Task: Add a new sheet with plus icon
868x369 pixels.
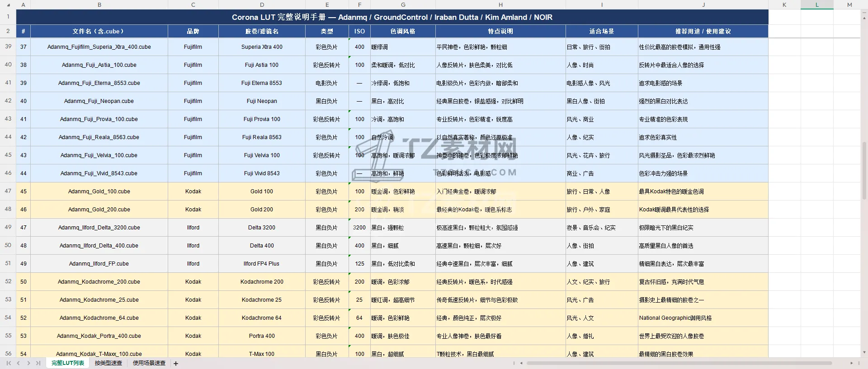Action: point(176,364)
